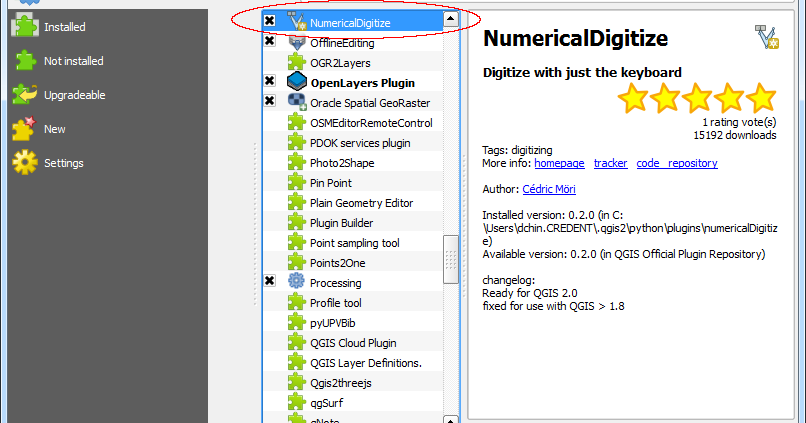Click the plugin list scrollbar handle

coord(450,259)
